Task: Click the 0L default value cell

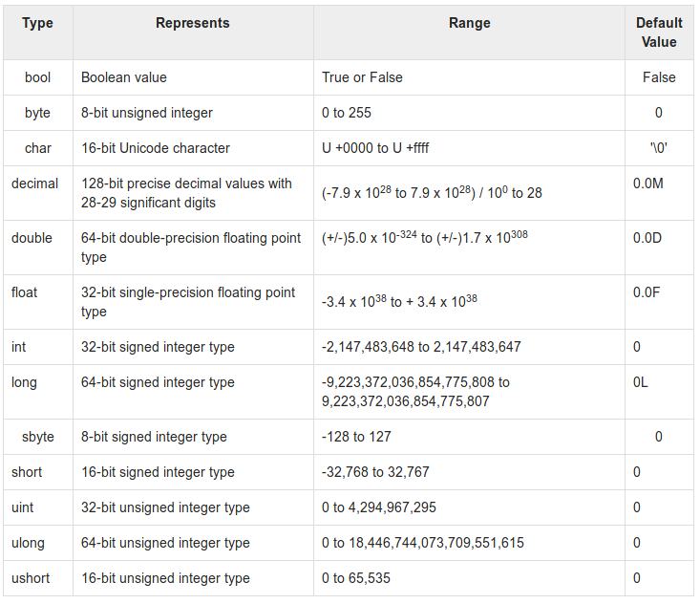Action: coord(641,382)
